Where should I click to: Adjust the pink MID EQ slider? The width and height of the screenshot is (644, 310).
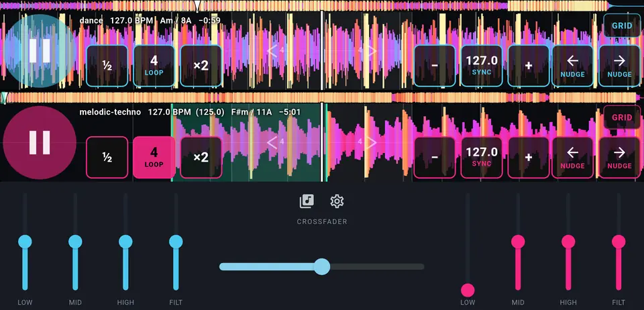[518, 242]
